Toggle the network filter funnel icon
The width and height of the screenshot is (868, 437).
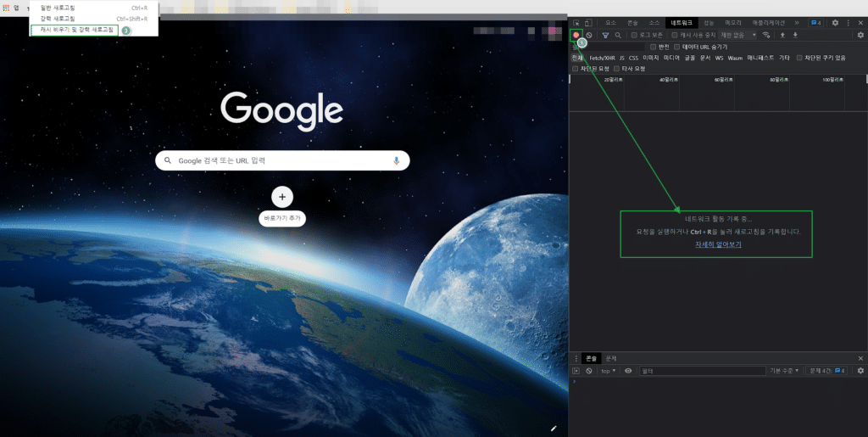(x=605, y=36)
